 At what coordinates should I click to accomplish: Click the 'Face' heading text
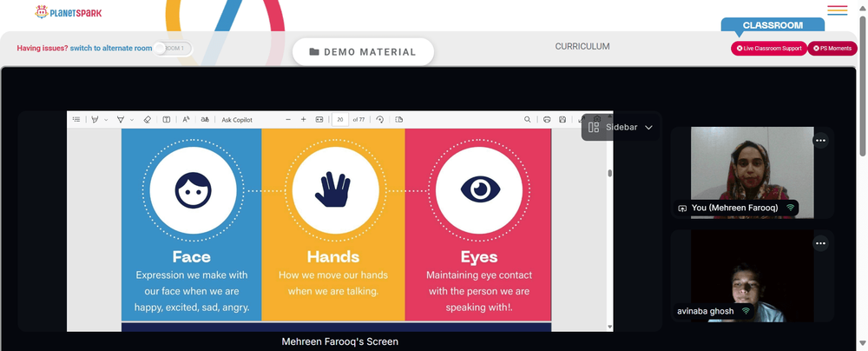point(192,257)
